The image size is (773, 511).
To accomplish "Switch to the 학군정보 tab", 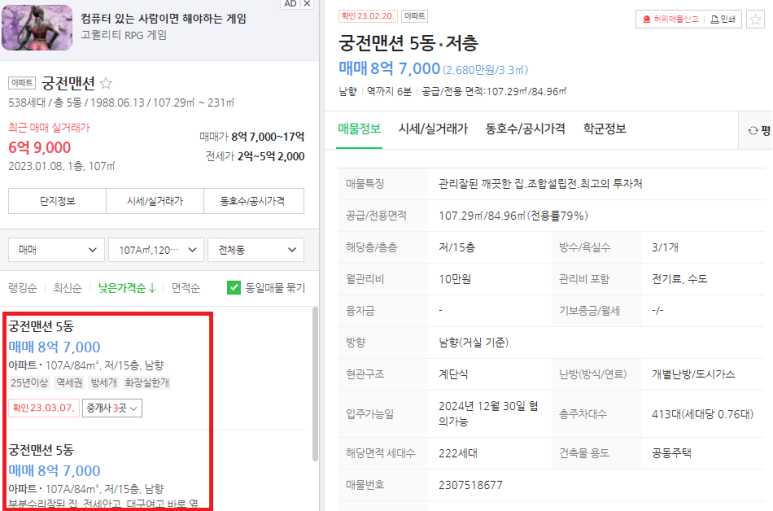I will click(x=604, y=129).
